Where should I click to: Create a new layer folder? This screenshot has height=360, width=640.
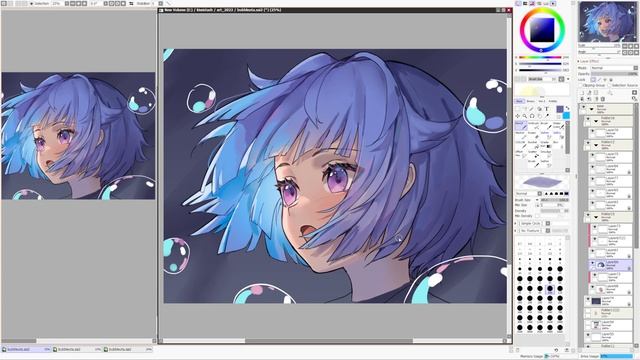(x=596, y=92)
